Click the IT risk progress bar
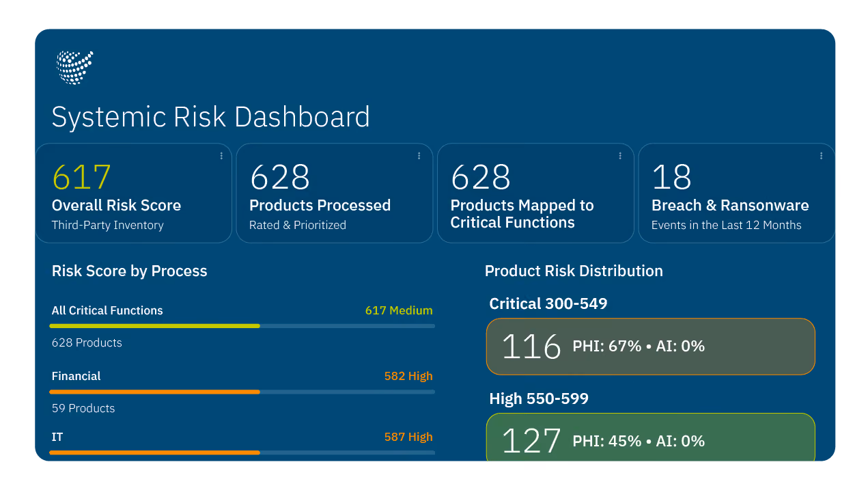This screenshot has height=499, width=868. 242,453
